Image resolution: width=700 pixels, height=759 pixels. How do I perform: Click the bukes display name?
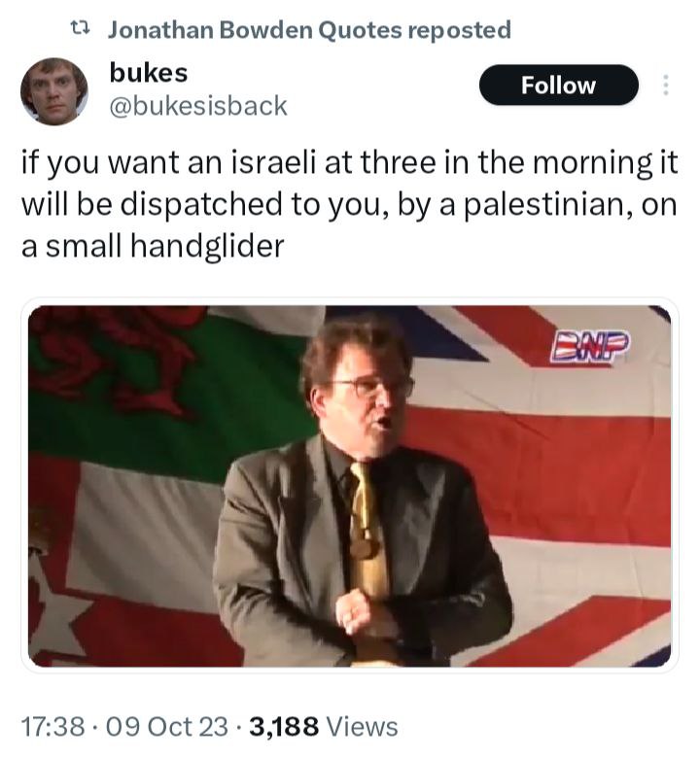point(148,73)
